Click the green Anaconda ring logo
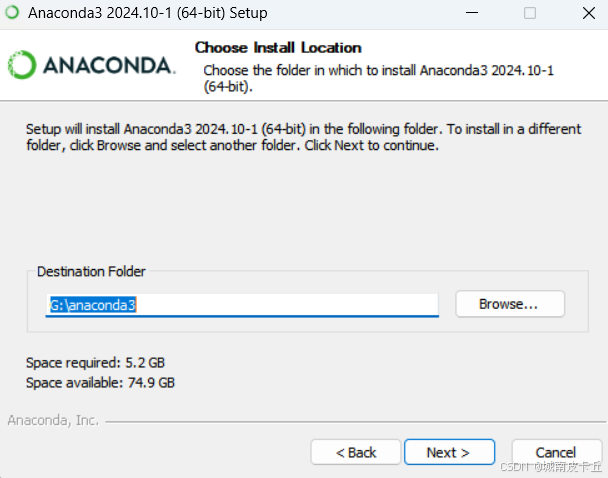608x478 pixels. click(x=22, y=65)
